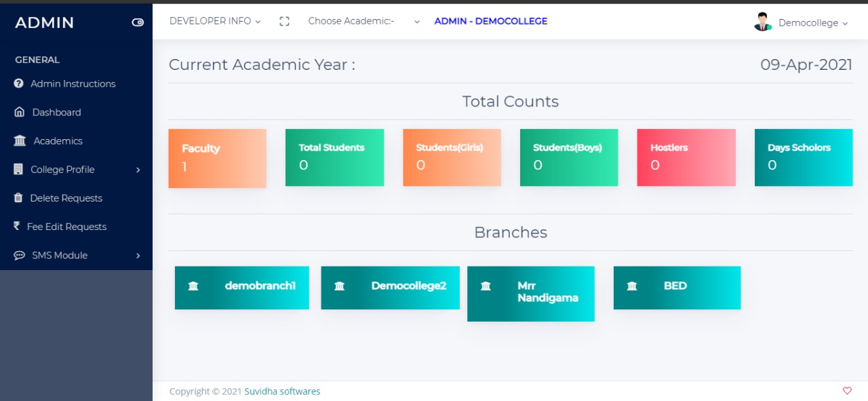Select the BED branch card
Image resolution: width=868 pixels, height=401 pixels.
click(x=677, y=287)
